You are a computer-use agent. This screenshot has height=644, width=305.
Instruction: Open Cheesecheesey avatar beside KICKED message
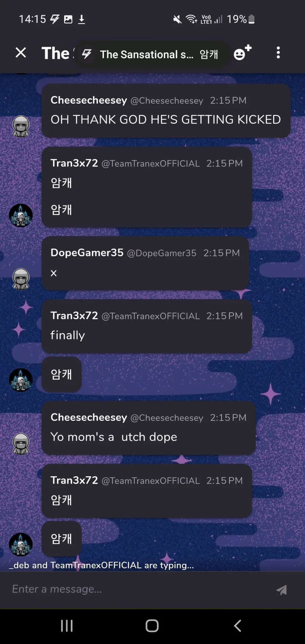point(21,126)
